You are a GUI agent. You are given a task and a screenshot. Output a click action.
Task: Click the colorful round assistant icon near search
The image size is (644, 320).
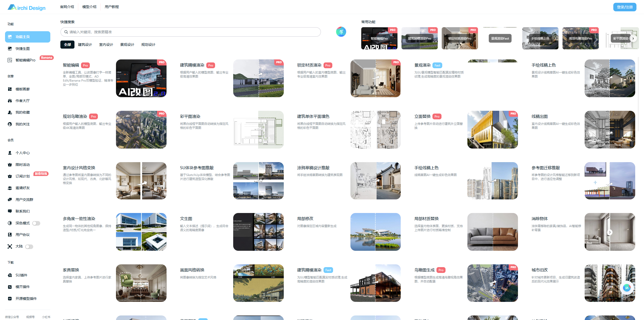coord(341,32)
